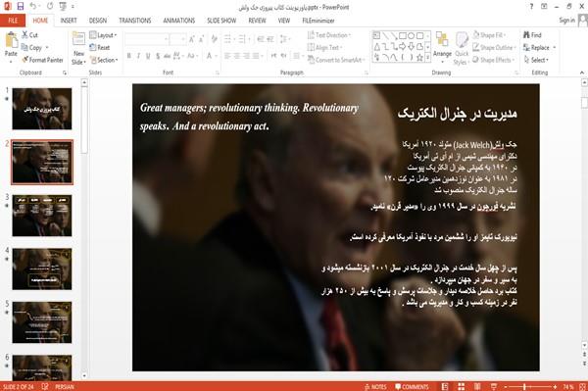Open Shape Effects dropdown

pos(494,60)
